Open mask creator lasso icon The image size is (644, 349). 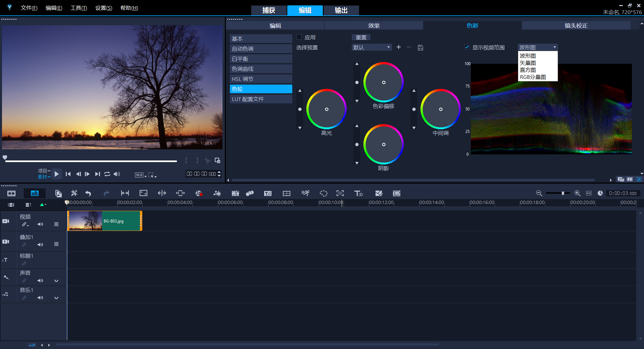coord(324,193)
